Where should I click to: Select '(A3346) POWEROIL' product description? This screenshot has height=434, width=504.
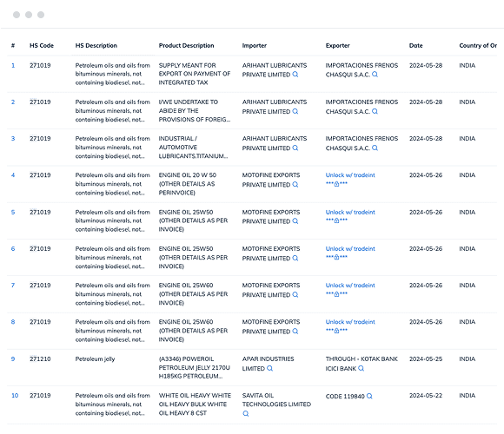pos(195,367)
